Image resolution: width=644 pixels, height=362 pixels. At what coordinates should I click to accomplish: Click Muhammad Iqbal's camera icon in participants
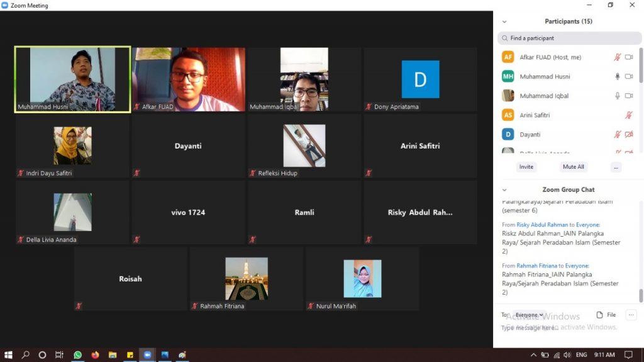629,96
